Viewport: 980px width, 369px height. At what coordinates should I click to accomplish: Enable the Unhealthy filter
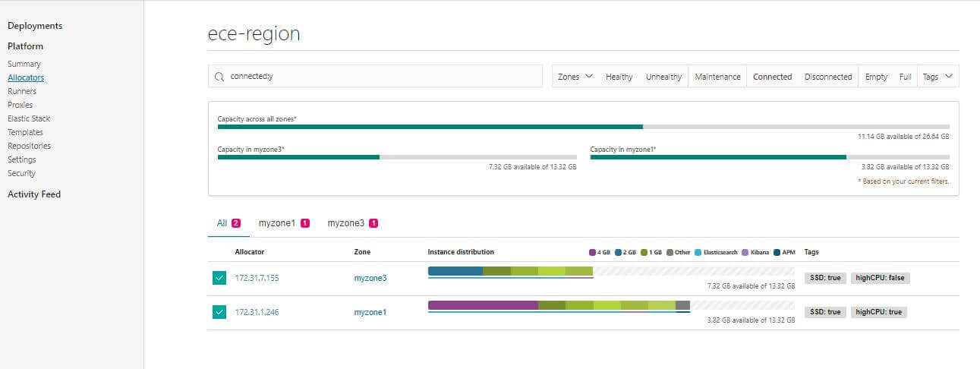[663, 77]
